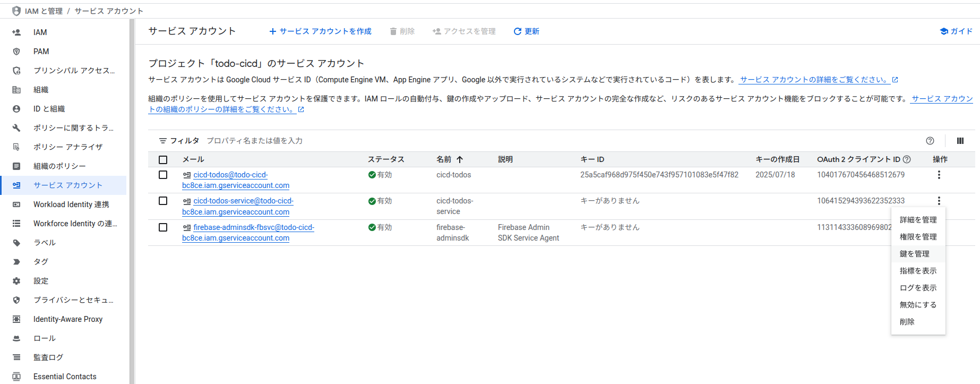Choose 鍵を管理 from the context menu
The image size is (980, 384).
click(x=918, y=254)
